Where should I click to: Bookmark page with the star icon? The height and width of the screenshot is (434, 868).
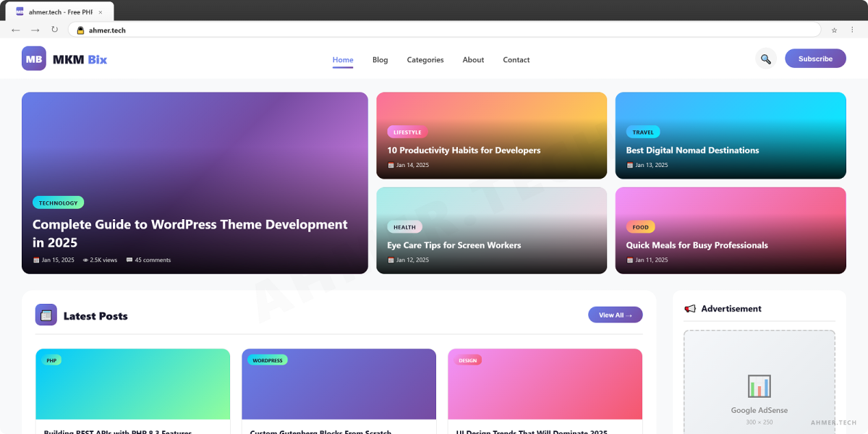coord(834,30)
